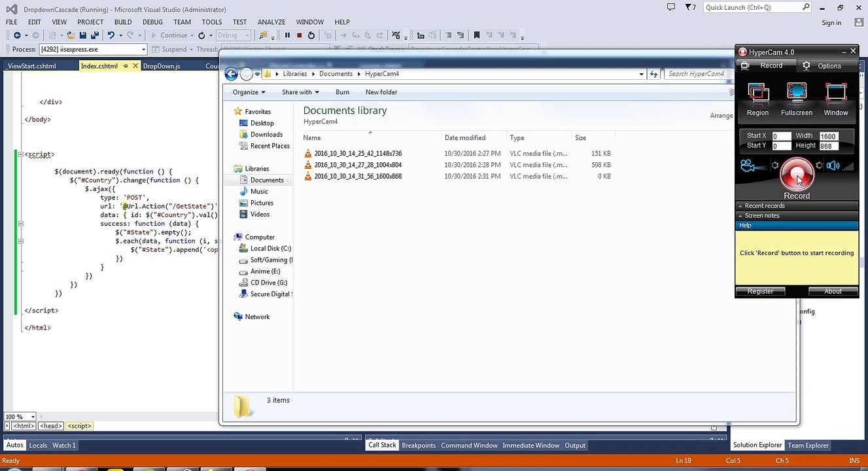Screen dimensions: 868x471
Task: Click the Undo arrow icon
Action: [111, 35]
